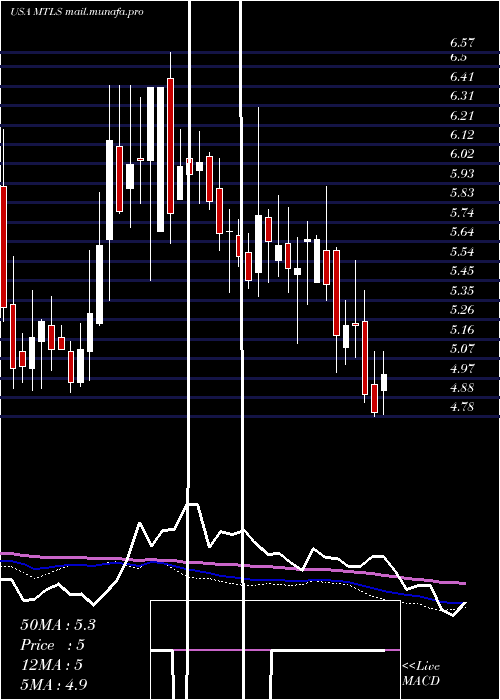500x700 pixels.
Task: Click the '5MA : 4.9' indicator text
Action: [54, 685]
